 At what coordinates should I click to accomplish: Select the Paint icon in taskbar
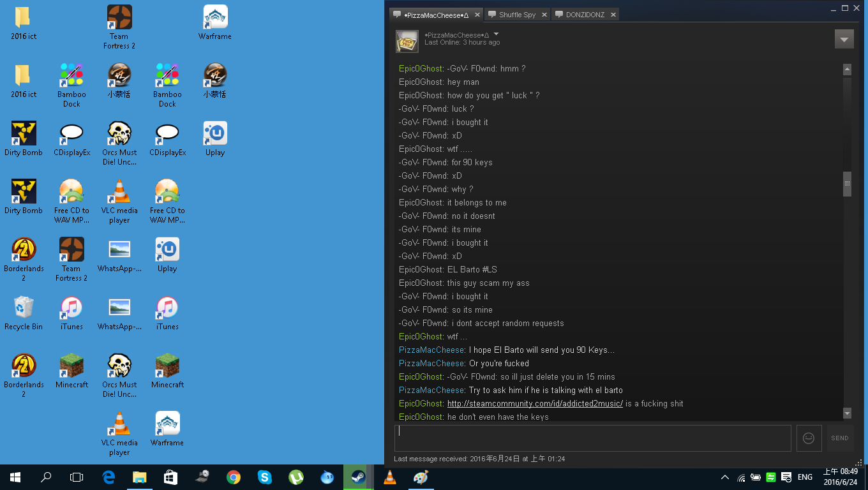click(x=421, y=477)
